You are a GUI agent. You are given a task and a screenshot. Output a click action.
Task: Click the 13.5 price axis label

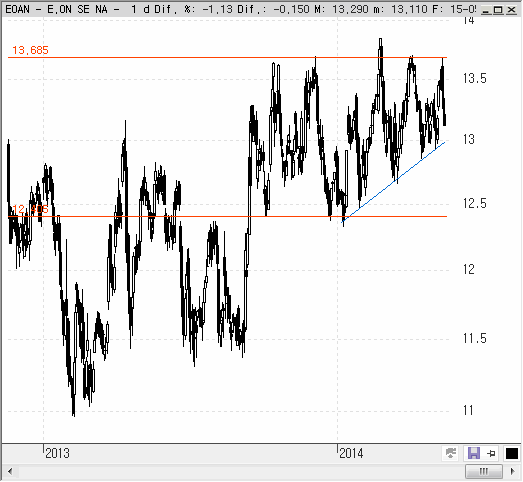coord(474,79)
